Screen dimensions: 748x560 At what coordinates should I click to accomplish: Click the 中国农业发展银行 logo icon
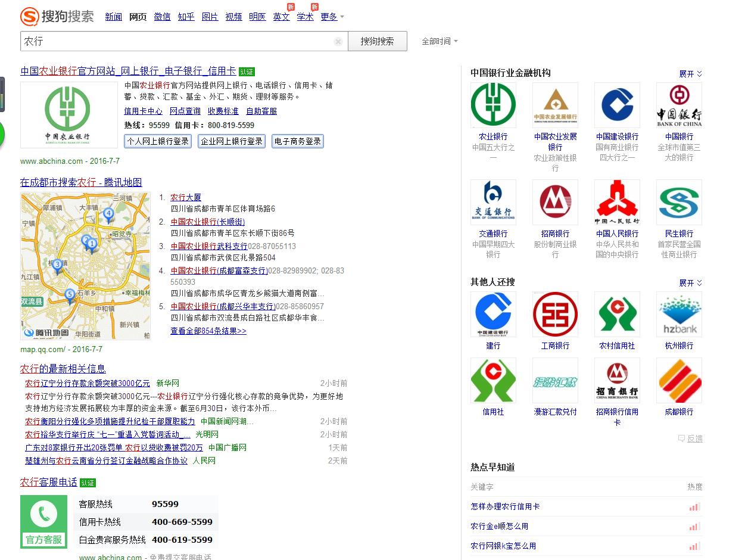(555, 105)
